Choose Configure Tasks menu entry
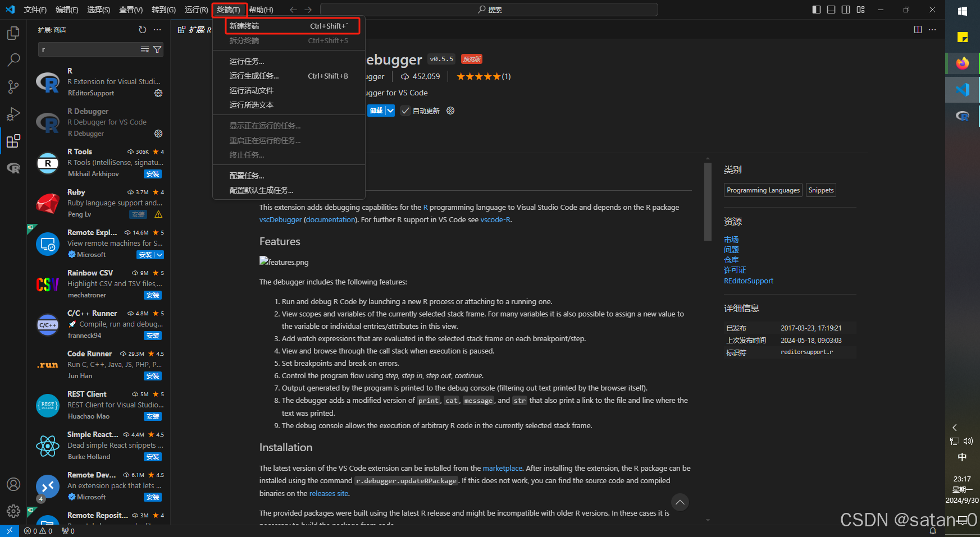 click(289, 176)
